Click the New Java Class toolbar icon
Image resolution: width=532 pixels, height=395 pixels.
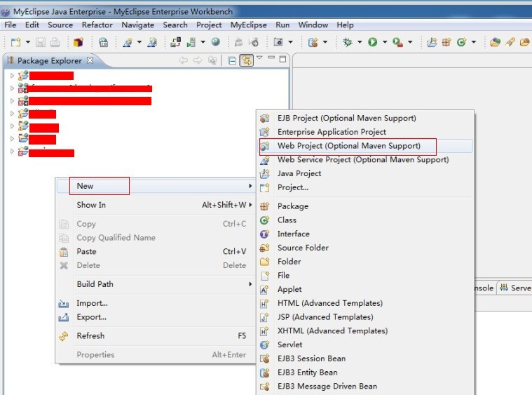[x=461, y=42]
